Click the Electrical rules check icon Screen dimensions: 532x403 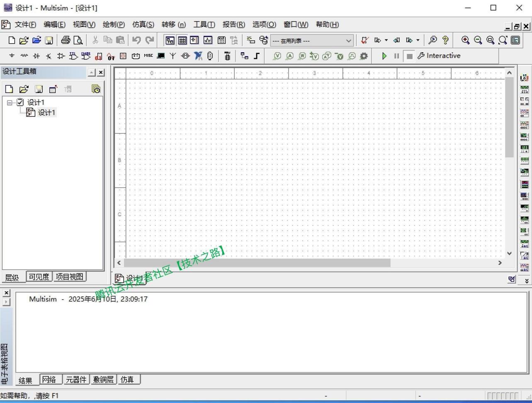[x=364, y=40]
